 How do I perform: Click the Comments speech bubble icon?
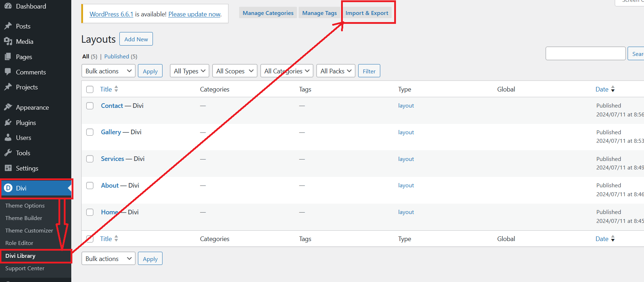click(x=8, y=72)
